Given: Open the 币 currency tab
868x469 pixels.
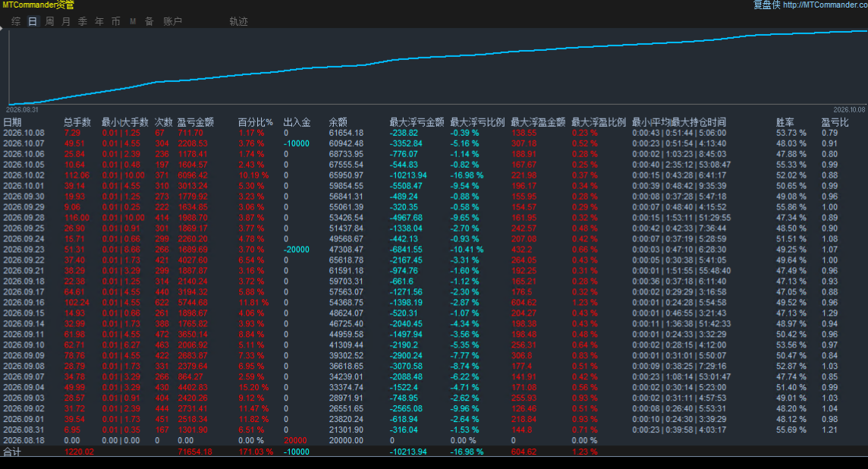Looking at the screenshot, I should point(115,21).
